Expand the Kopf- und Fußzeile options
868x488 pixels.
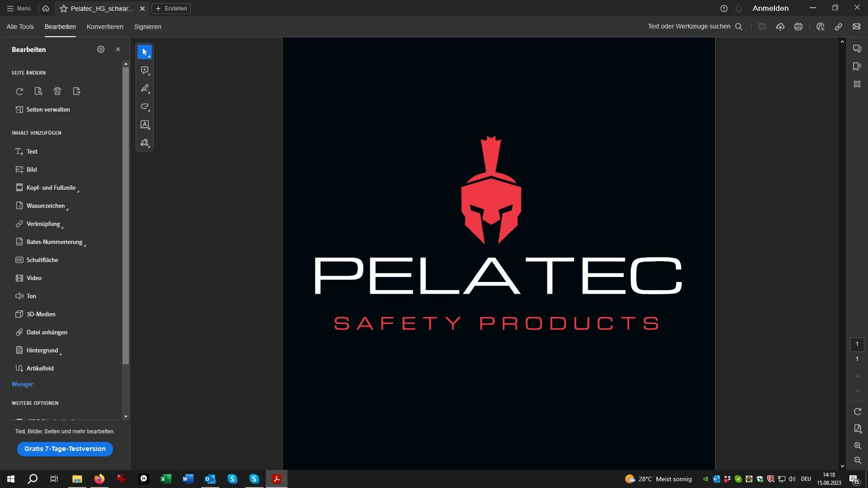click(52, 188)
